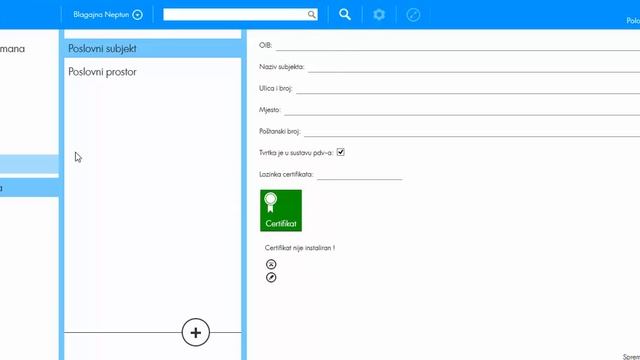Toggle Tvrtka je u sustavu pdv-a checkbox

tap(340, 152)
